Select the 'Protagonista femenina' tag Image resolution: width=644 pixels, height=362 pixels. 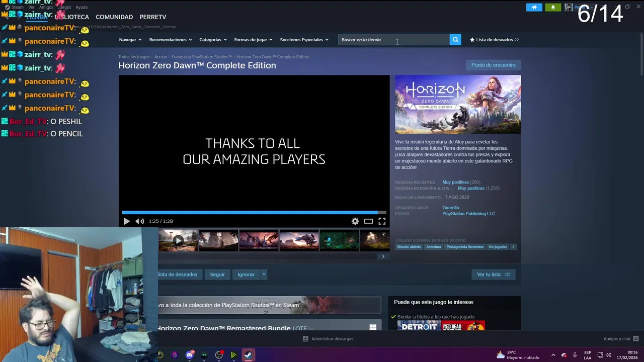pos(465,247)
